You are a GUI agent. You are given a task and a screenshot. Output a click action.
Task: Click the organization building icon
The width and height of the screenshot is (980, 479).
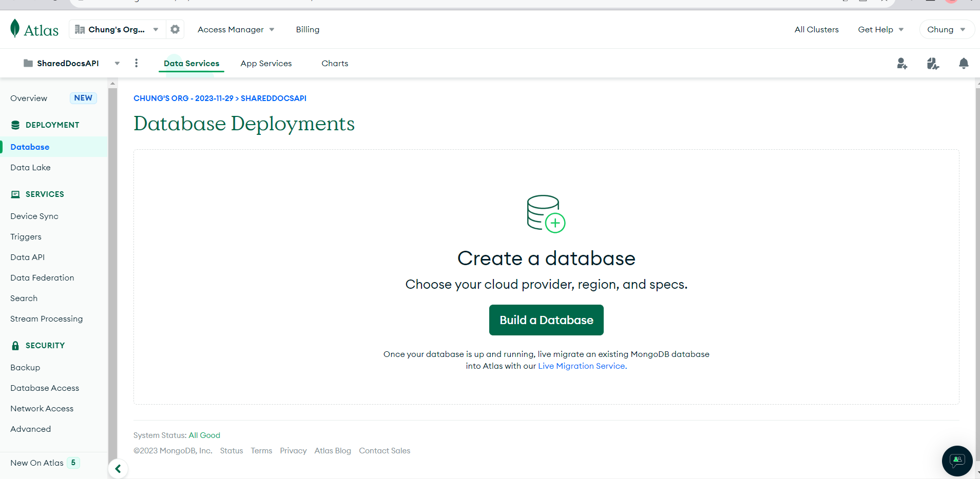click(80, 30)
